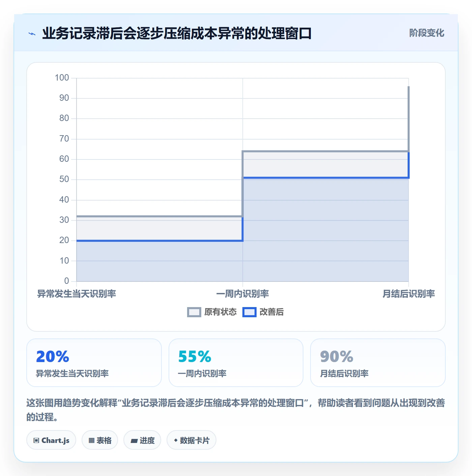This screenshot has height=476, width=472.
Task: Select the Chart.js tag chip
Action: point(51,440)
